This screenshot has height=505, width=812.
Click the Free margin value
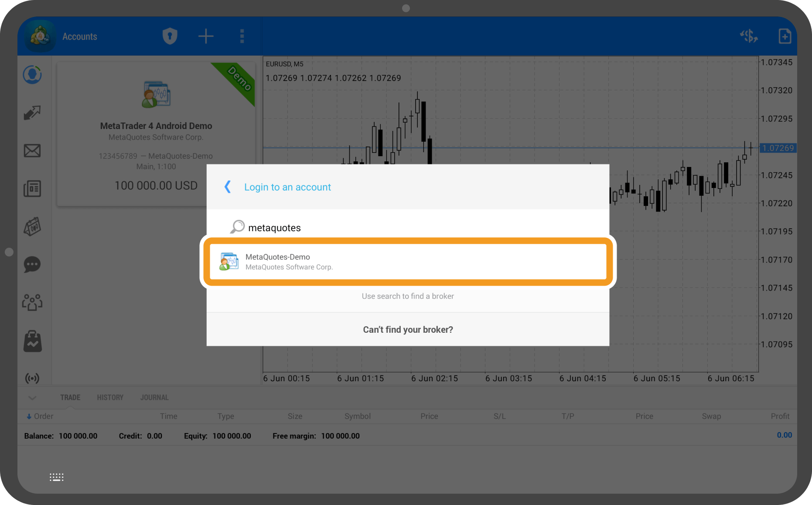pyautogui.click(x=340, y=436)
